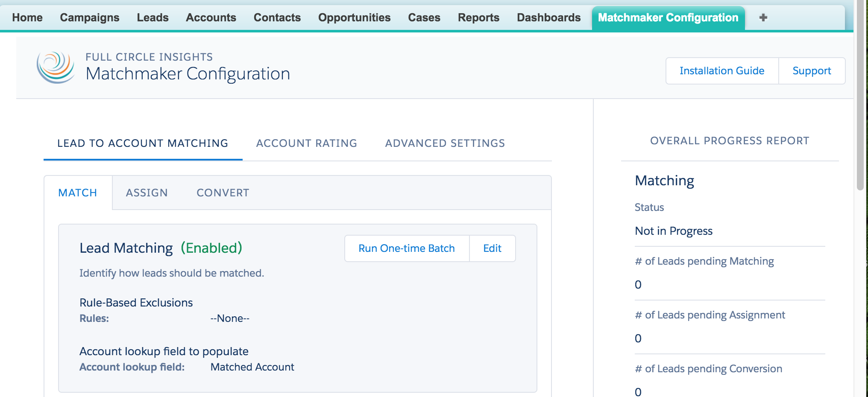The width and height of the screenshot is (868, 397).
Task: Click the Lead Matching heading
Action: 126,248
